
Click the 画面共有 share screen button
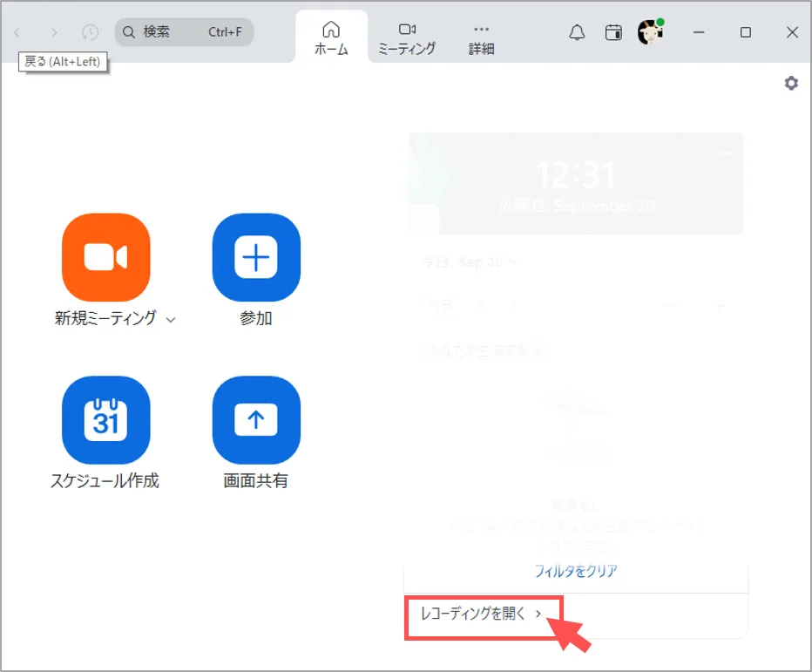pyautogui.click(x=256, y=420)
